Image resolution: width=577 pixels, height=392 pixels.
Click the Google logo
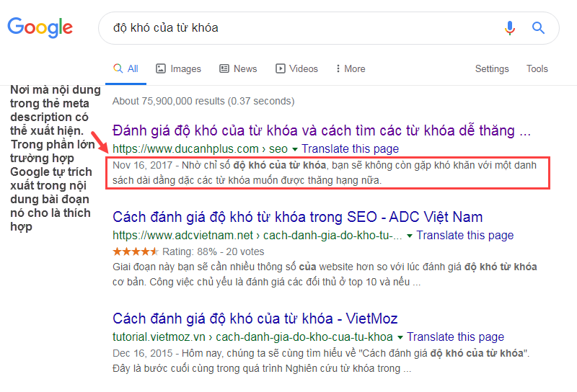40,27
